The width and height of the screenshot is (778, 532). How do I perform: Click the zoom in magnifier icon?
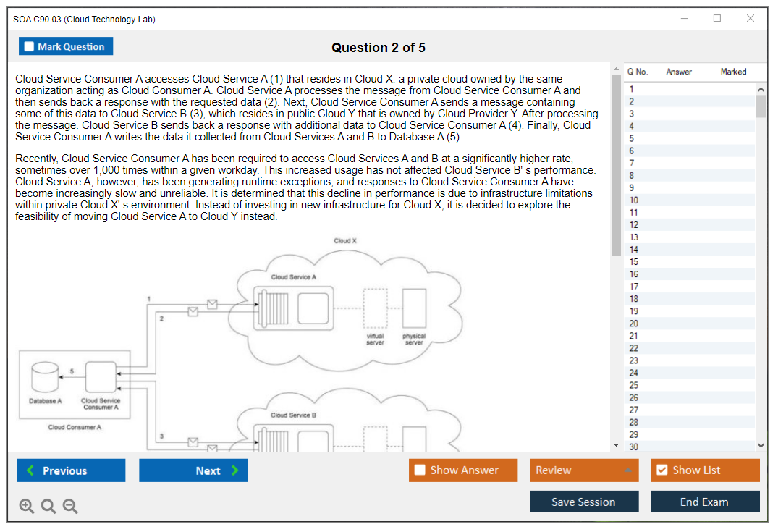[x=27, y=507]
